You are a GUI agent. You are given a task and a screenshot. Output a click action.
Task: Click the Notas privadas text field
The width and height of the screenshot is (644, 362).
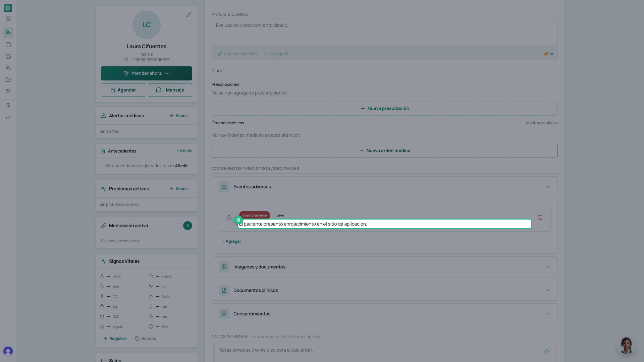(385, 352)
